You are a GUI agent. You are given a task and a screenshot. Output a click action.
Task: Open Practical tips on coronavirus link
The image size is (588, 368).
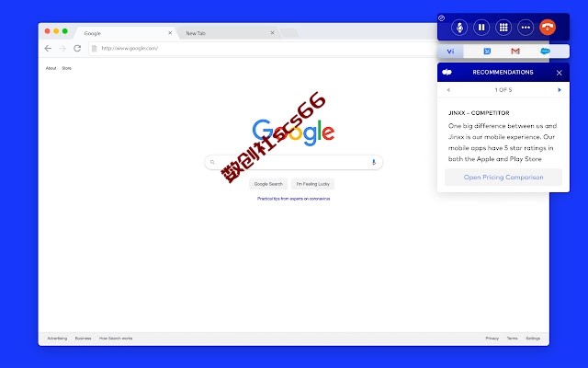click(294, 199)
